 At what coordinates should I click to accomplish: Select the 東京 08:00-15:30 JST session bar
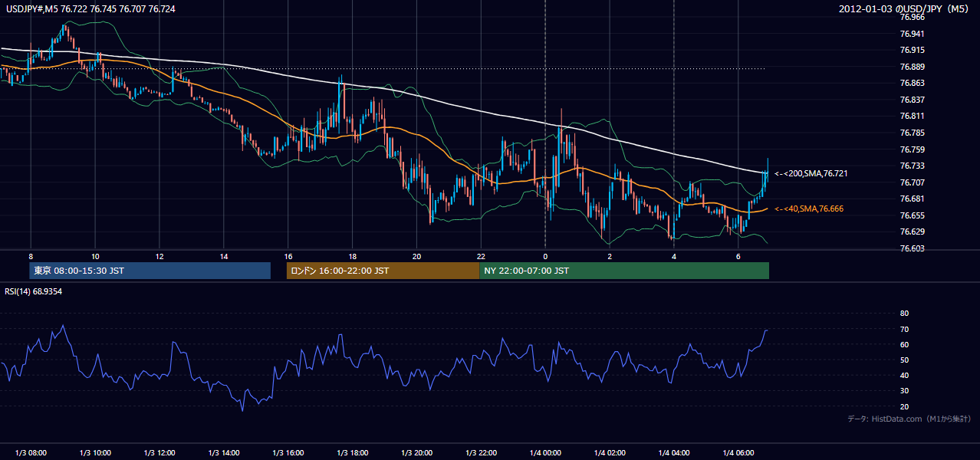click(150, 271)
